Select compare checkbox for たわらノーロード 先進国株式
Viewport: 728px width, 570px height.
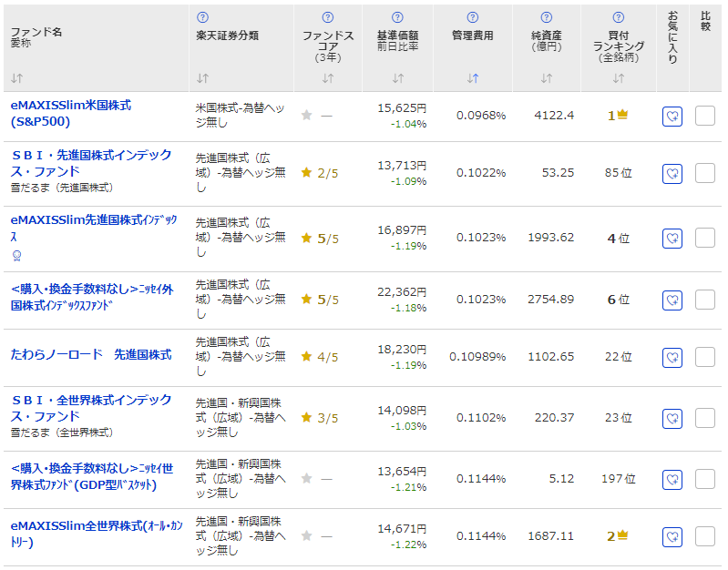click(x=705, y=356)
